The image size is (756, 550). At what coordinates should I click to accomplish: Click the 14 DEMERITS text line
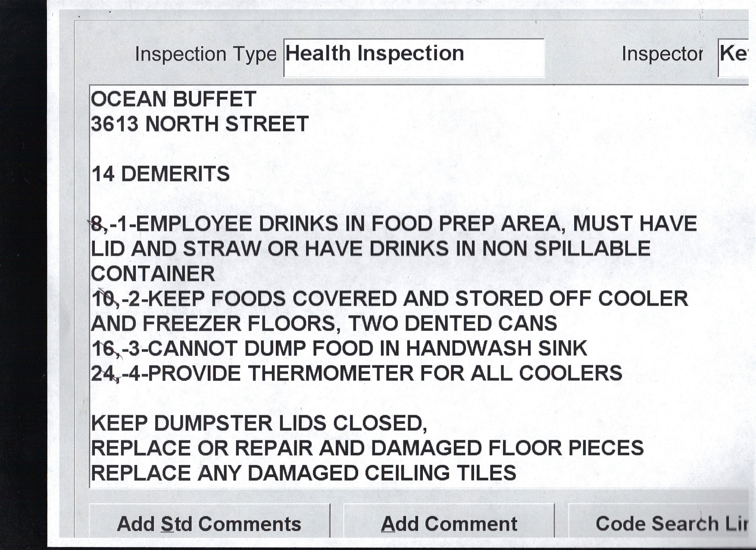click(161, 174)
